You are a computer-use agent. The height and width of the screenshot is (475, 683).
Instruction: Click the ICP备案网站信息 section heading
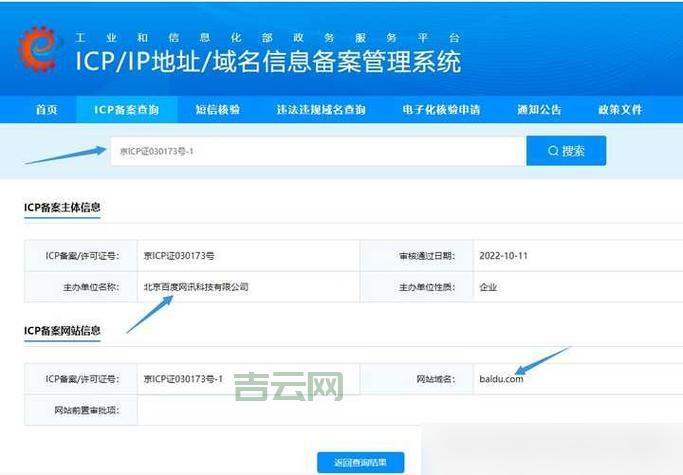[x=62, y=331]
